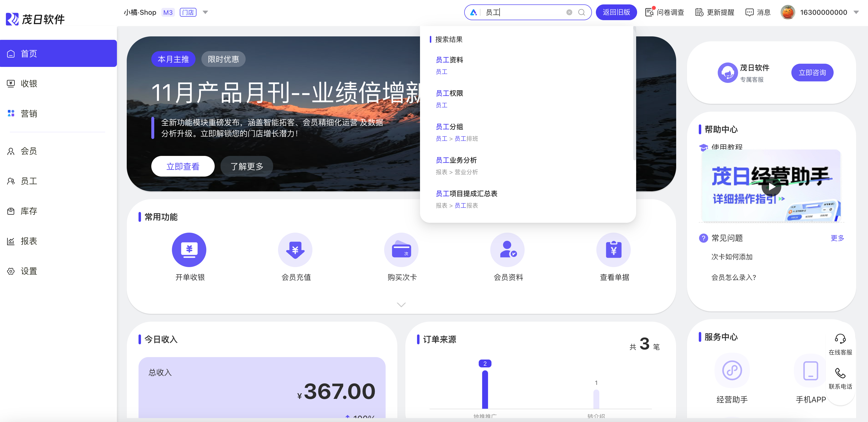Play the 茂日经营助手 tutorial video
This screenshot has height=422, width=868.
pyautogui.click(x=771, y=187)
